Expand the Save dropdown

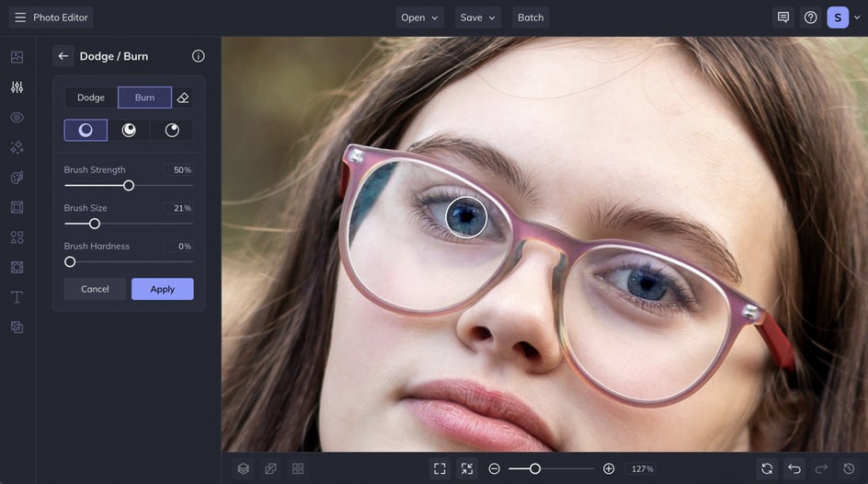point(478,17)
